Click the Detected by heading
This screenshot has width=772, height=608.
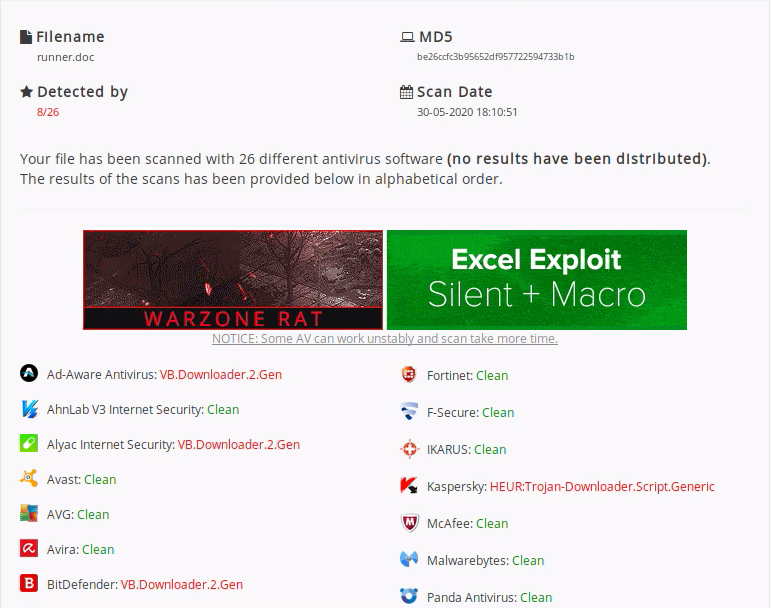point(82,92)
